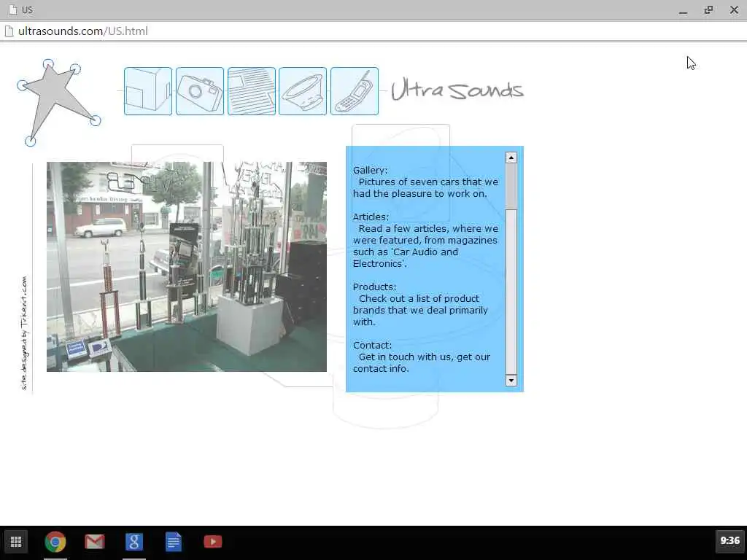Click the Ultra Sounds handwritten title

point(457,90)
